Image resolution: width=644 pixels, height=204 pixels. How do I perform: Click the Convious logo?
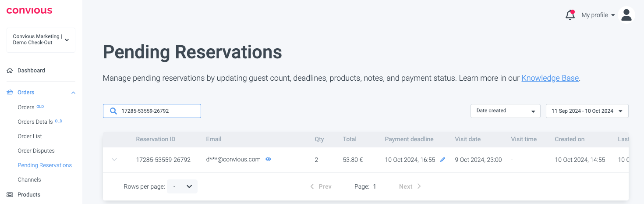(x=29, y=11)
